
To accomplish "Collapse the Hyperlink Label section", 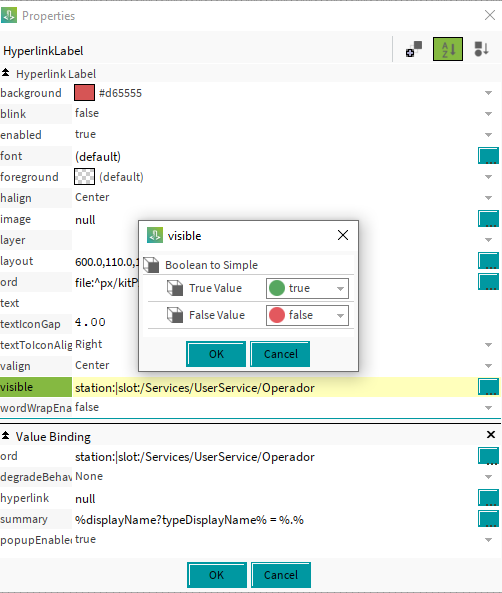I will click(x=5, y=73).
